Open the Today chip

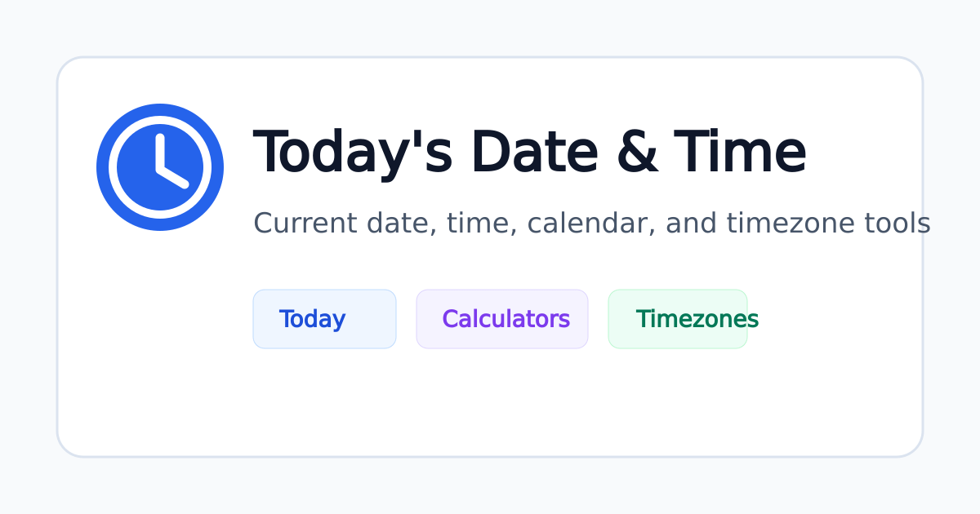click(324, 319)
